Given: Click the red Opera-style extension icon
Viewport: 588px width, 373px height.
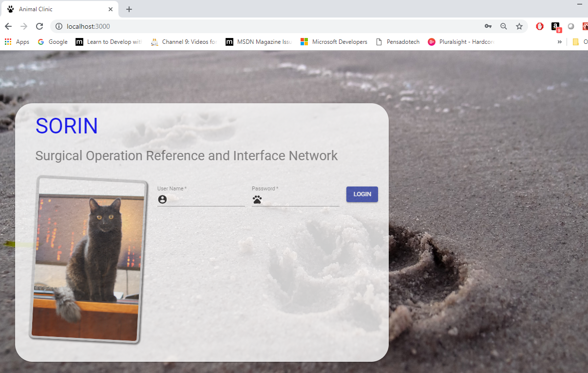Looking at the screenshot, I should coord(540,26).
